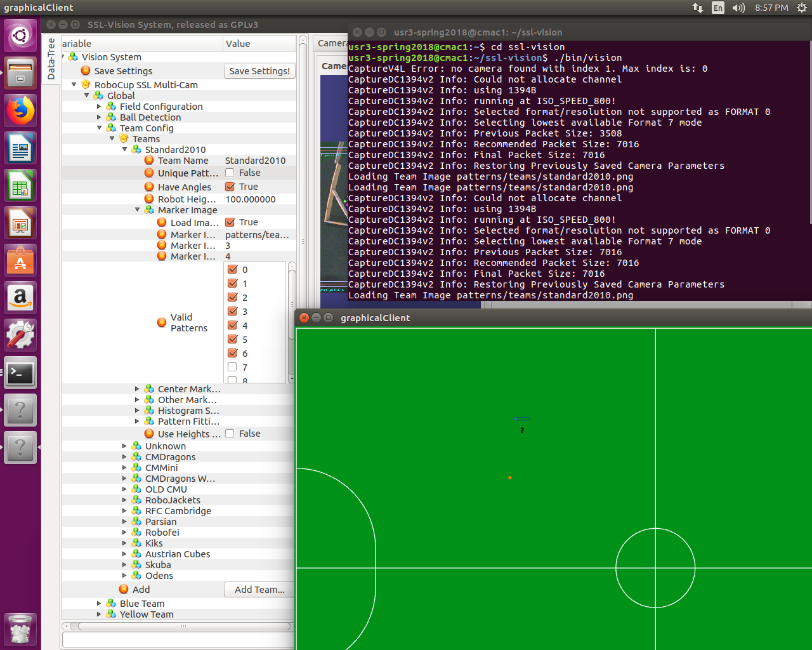The width and height of the screenshot is (812, 650).
Task: Click the Global node cubes icon
Action: [x=98, y=95]
